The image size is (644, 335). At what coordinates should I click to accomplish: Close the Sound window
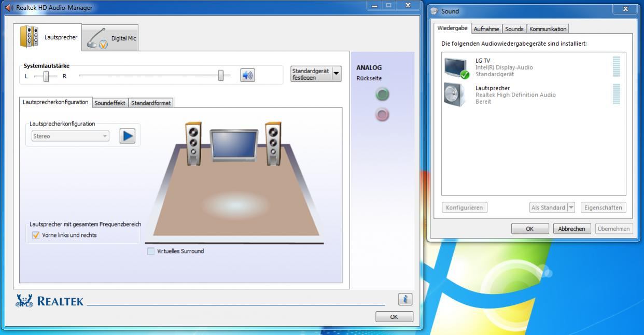[x=625, y=9]
